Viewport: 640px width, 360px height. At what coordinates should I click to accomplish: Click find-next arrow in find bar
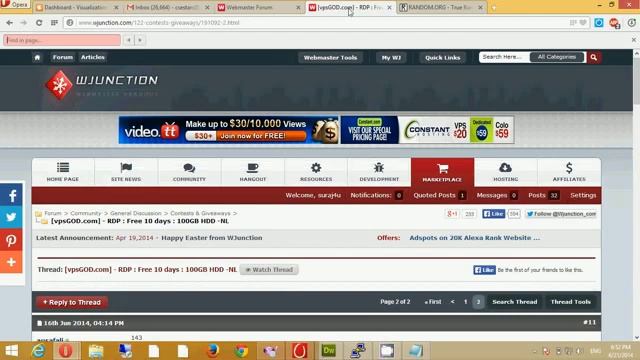[140, 40]
